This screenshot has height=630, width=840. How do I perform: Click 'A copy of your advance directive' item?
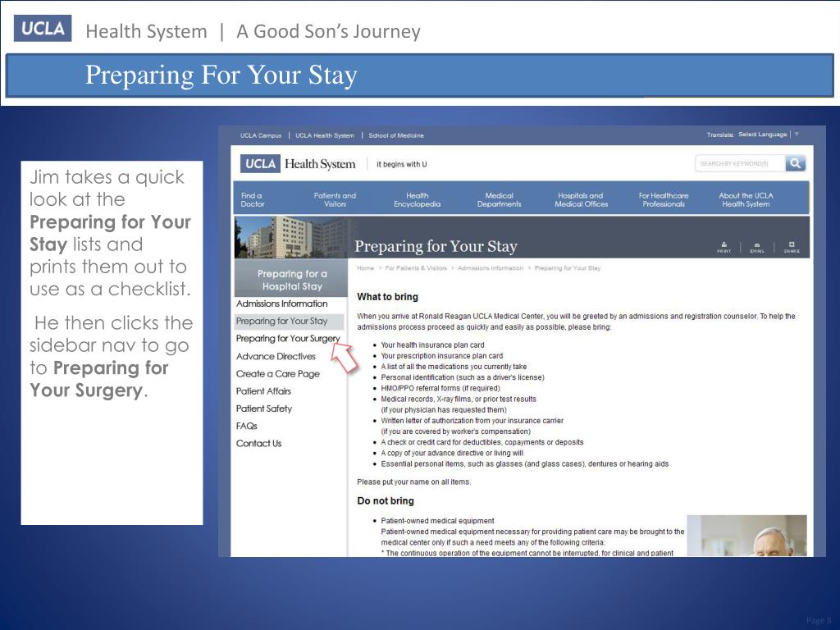pos(452,453)
